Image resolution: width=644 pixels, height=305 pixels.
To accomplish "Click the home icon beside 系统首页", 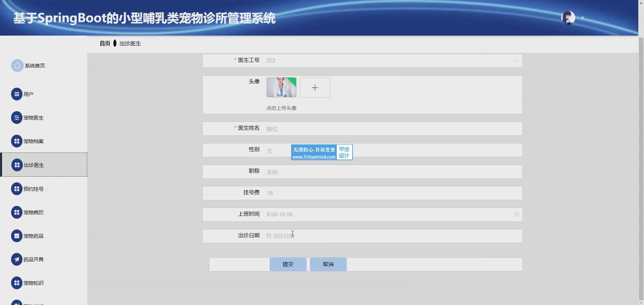I will click(17, 66).
